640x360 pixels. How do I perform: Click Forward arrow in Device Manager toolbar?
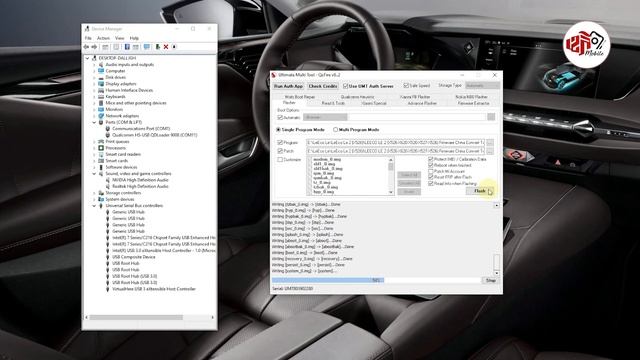tap(94, 47)
